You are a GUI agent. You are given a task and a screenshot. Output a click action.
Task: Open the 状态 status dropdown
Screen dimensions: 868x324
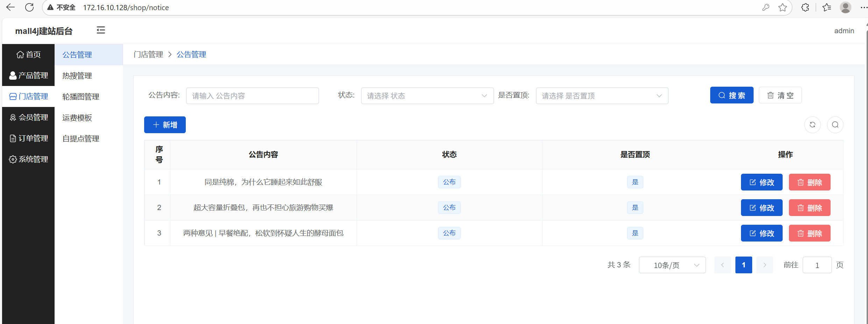click(427, 96)
